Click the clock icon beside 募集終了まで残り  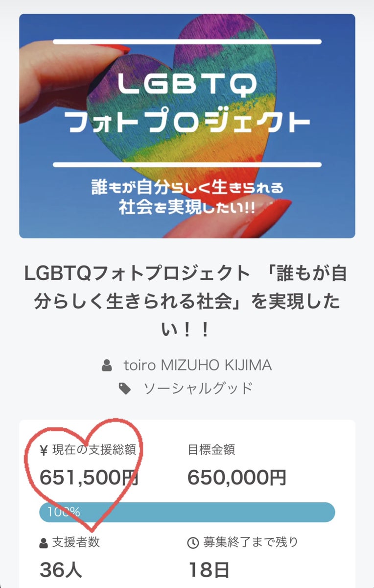coord(193,542)
